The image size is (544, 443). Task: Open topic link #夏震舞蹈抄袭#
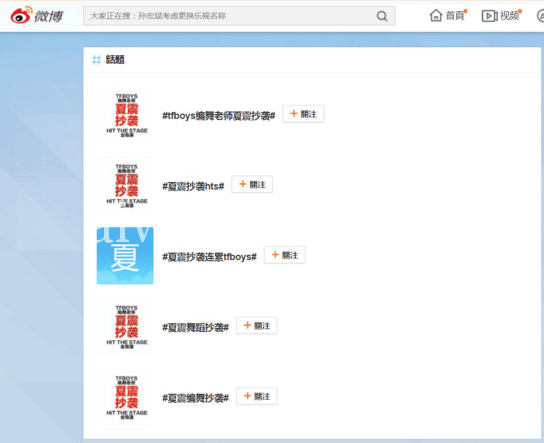196,327
